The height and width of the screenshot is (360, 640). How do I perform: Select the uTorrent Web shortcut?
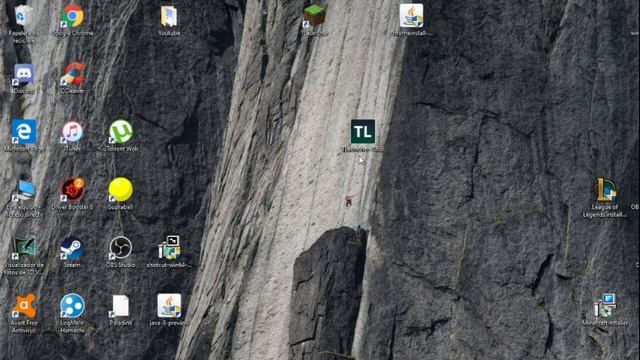[121, 131]
